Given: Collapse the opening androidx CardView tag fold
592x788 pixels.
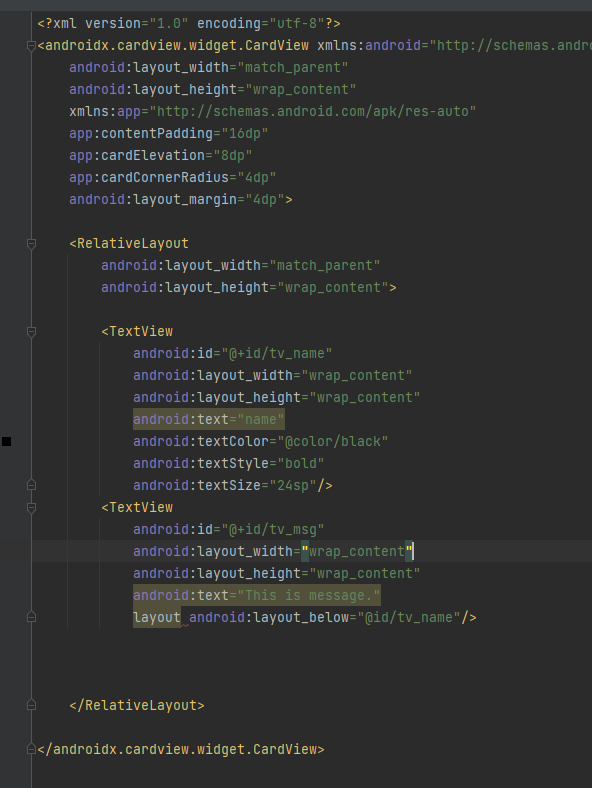Looking at the screenshot, I should coord(31,46).
